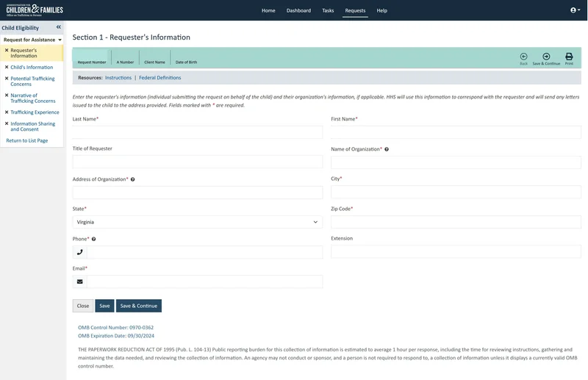The width and height of the screenshot is (588, 380).
Task: Click help icon next to Address of Organization
Action: coord(133,179)
